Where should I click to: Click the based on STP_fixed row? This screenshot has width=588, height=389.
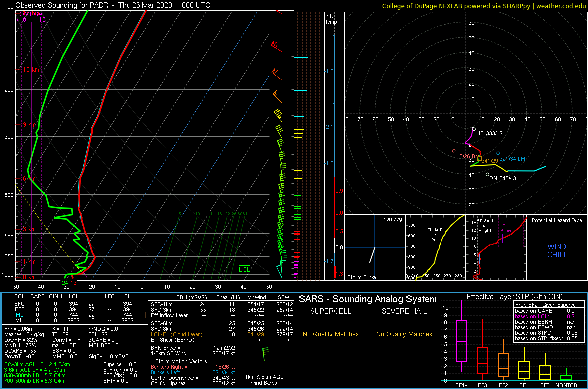546,338
